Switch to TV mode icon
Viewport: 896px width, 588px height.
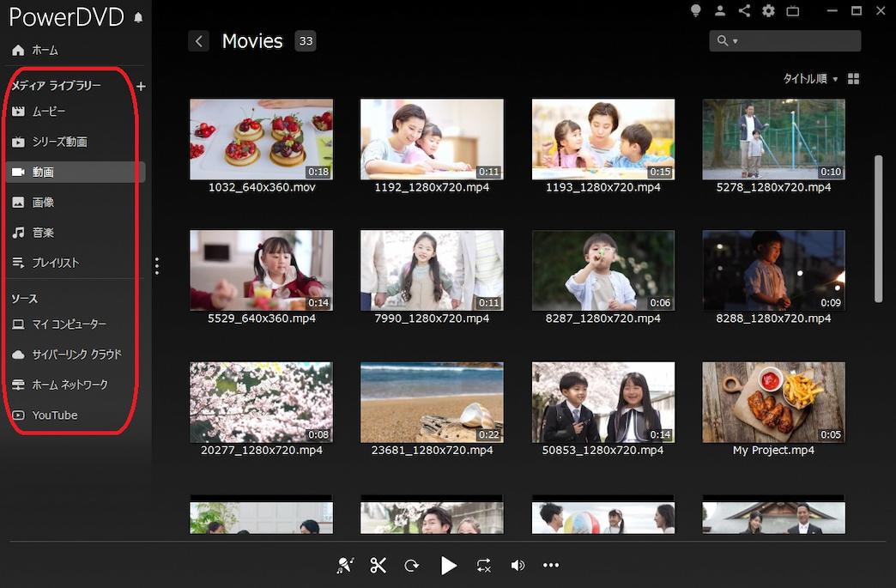(792, 10)
